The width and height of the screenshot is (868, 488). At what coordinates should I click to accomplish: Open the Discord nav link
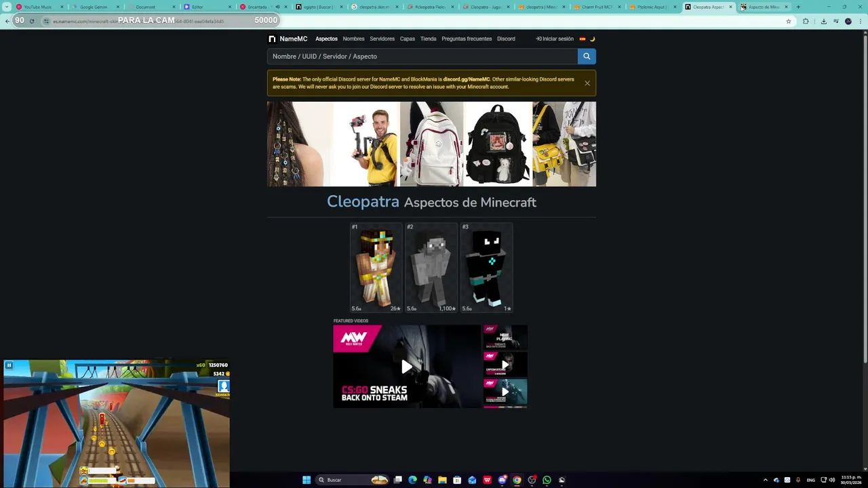[506, 39]
